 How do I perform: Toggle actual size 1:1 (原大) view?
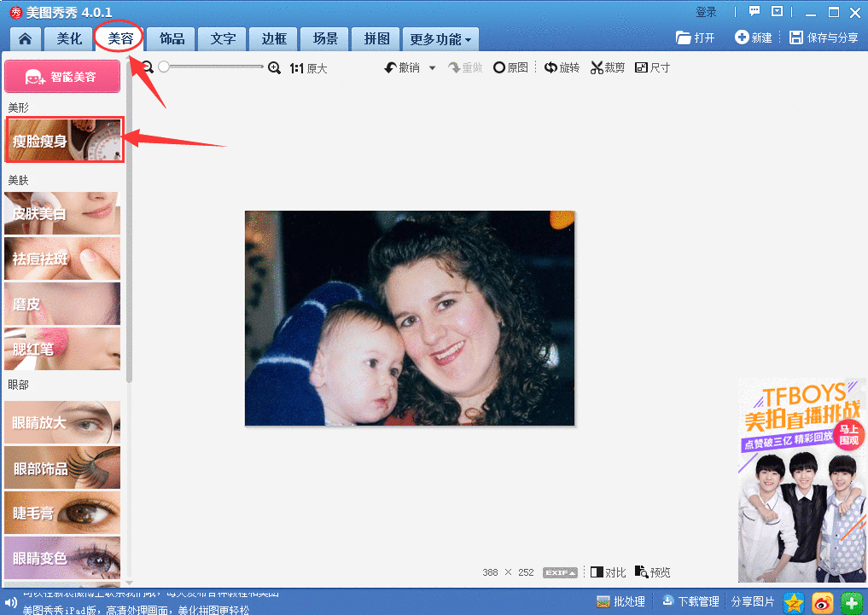tap(308, 68)
